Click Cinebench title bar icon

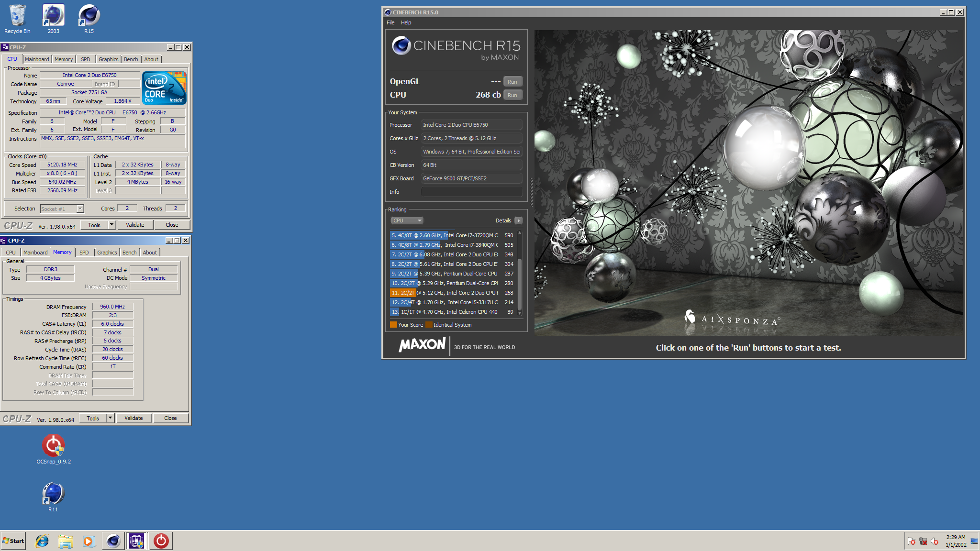point(388,12)
